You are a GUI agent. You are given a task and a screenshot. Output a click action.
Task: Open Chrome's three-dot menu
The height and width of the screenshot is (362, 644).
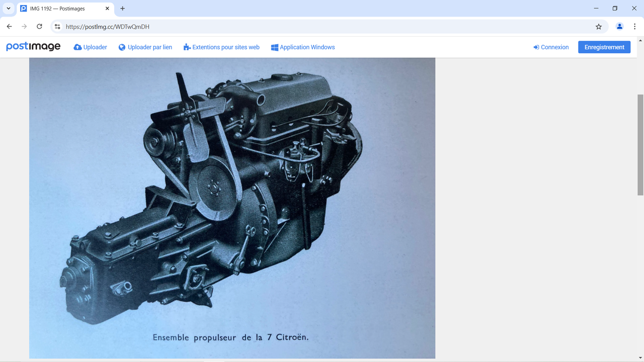pyautogui.click(x=635, y=27)
